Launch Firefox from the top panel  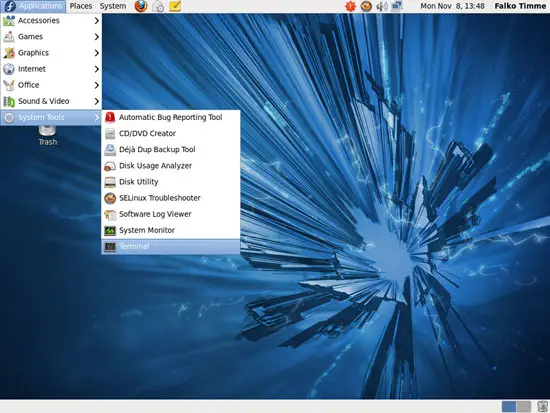(x=141, y=6)
